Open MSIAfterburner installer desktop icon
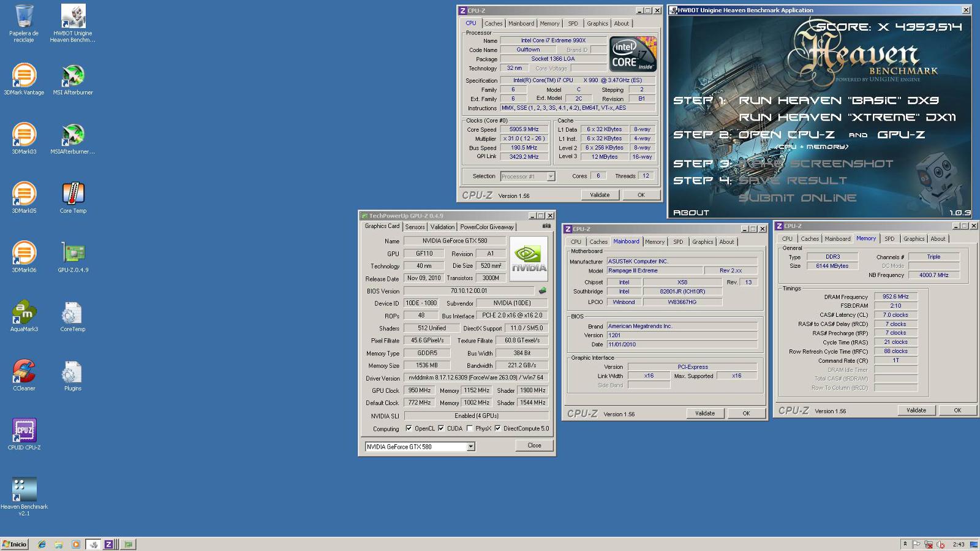 coord(73,139)
